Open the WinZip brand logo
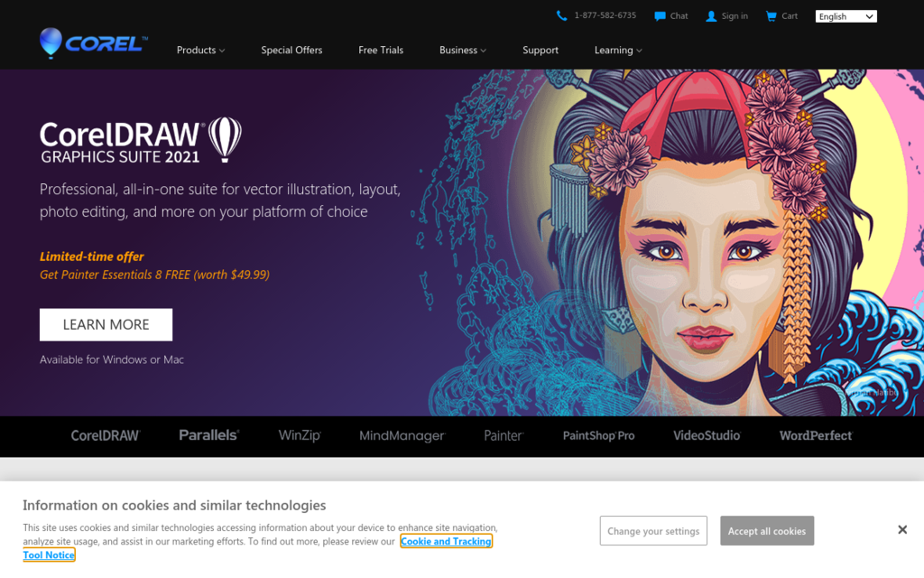The height and width of the screenshot is (578, 924). [x=300, y=435]
